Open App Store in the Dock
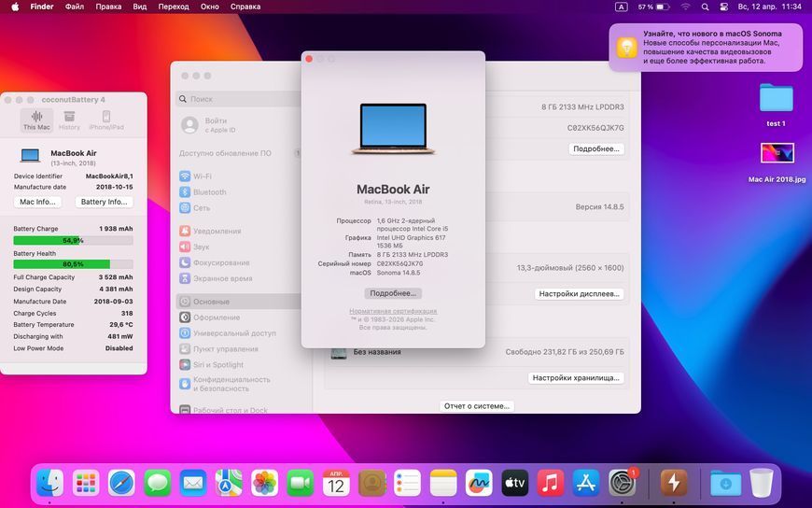The image size is (812, 508). [x=586, y=483]
